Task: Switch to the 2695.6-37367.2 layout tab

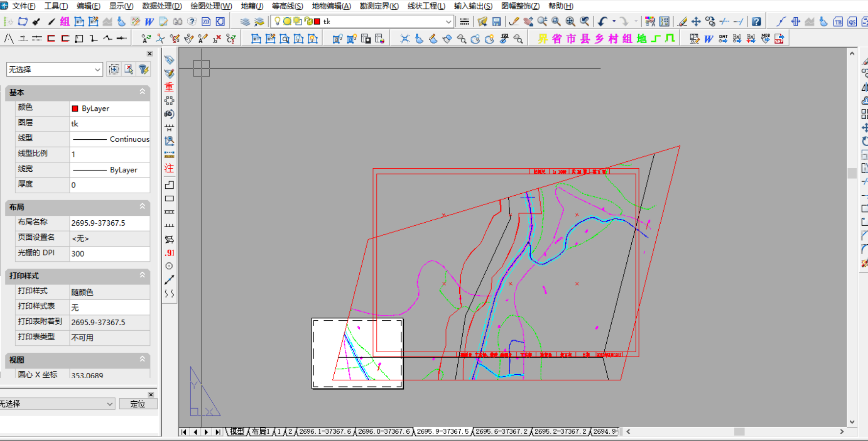Action: 501,432
